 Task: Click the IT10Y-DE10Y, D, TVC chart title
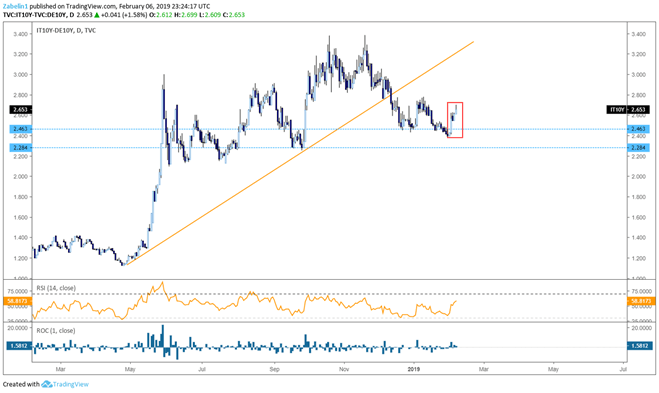66,30
